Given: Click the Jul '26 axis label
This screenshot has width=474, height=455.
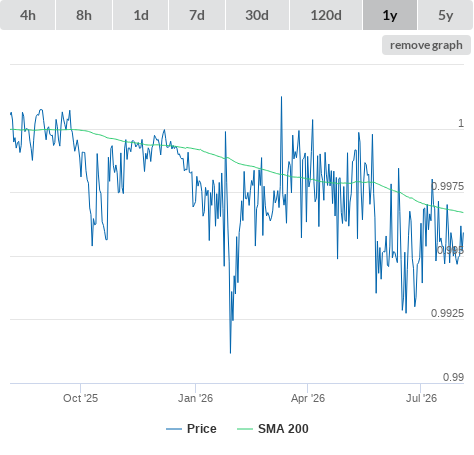Looking at the screenshot, I should click(421, 398).
